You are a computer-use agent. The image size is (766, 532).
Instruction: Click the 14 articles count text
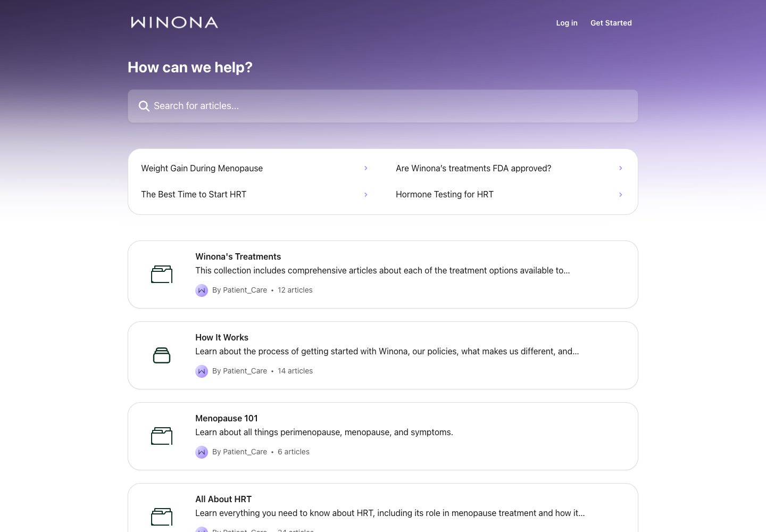pos(295,371)
